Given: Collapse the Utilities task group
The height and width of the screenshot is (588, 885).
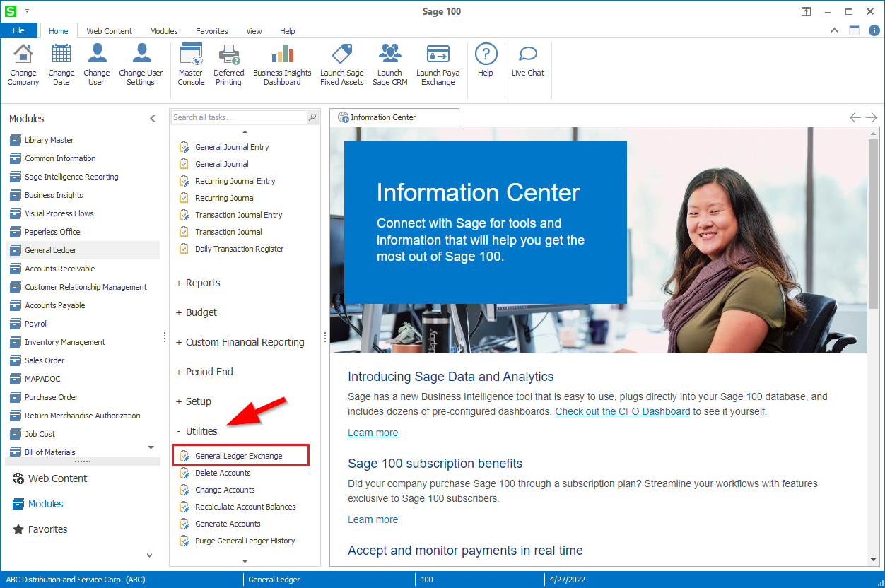Looking at the screenshot, I should coord(197,431).
